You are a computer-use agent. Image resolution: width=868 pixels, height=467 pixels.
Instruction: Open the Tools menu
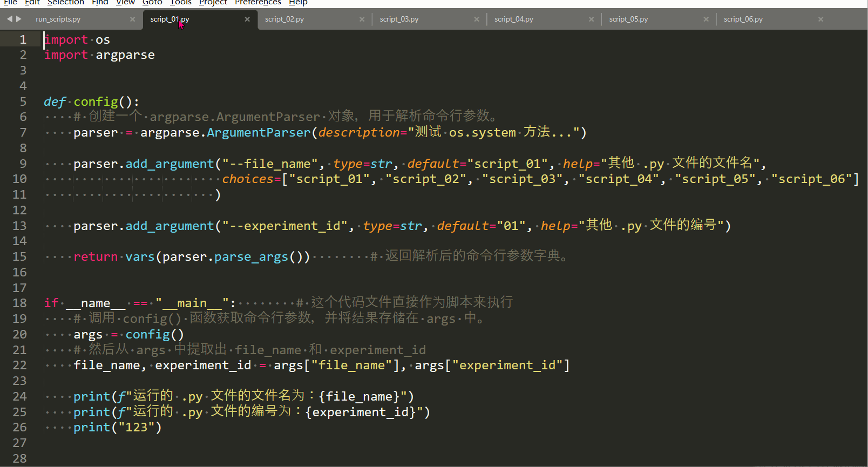click(181, 2)
